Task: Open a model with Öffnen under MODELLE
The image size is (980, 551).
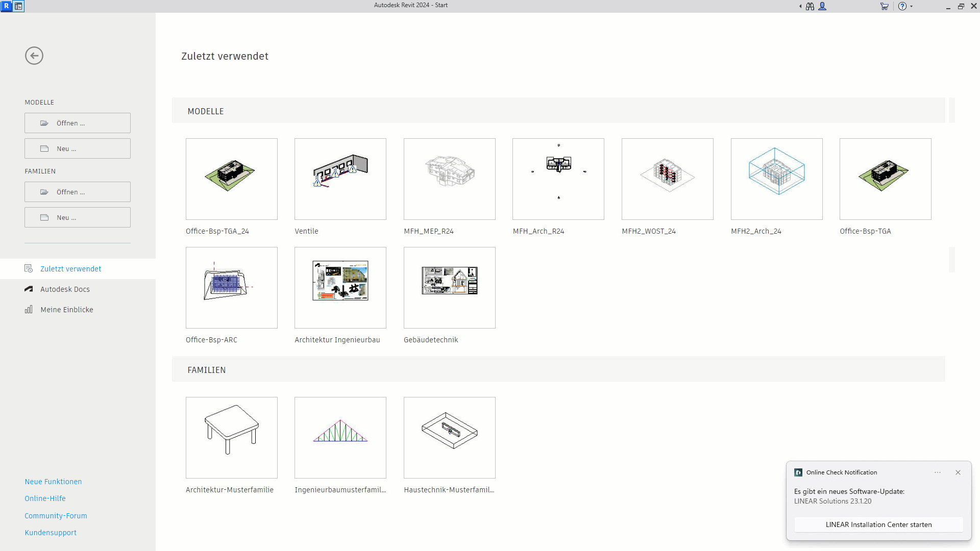Action: click(x=78, y=123)
